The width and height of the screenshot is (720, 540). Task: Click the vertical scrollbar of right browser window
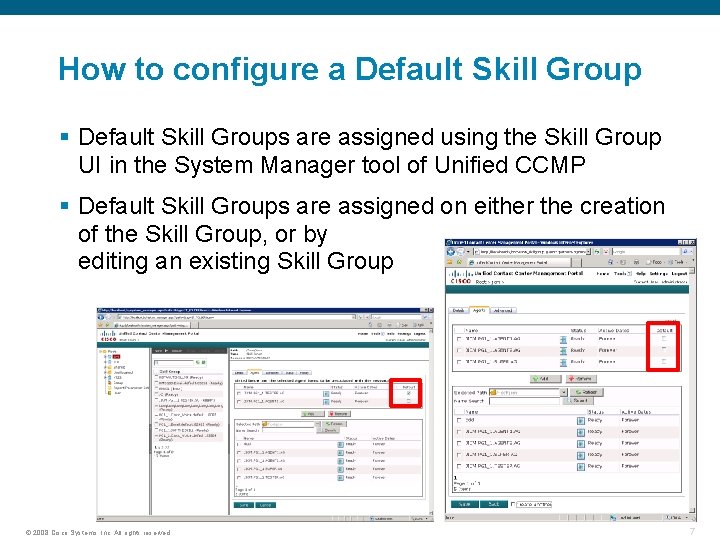[x=692, y=390]
